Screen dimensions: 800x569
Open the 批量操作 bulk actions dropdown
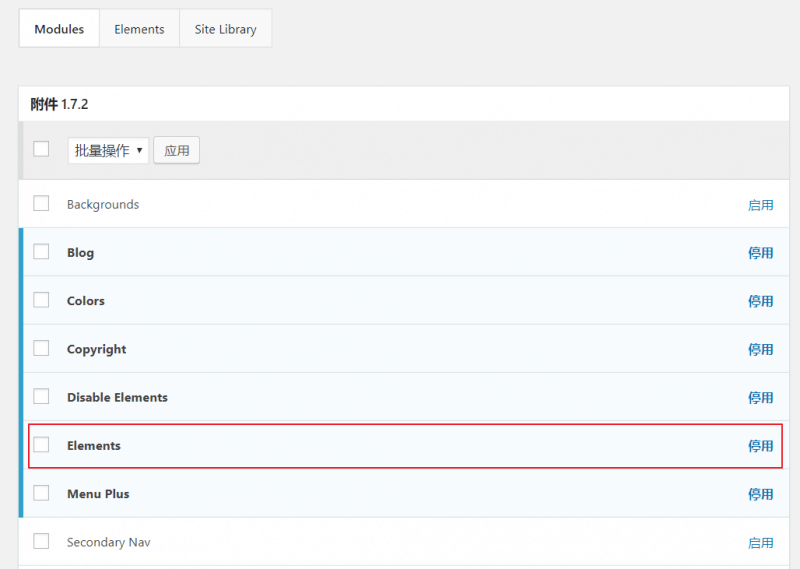point(108,151)
